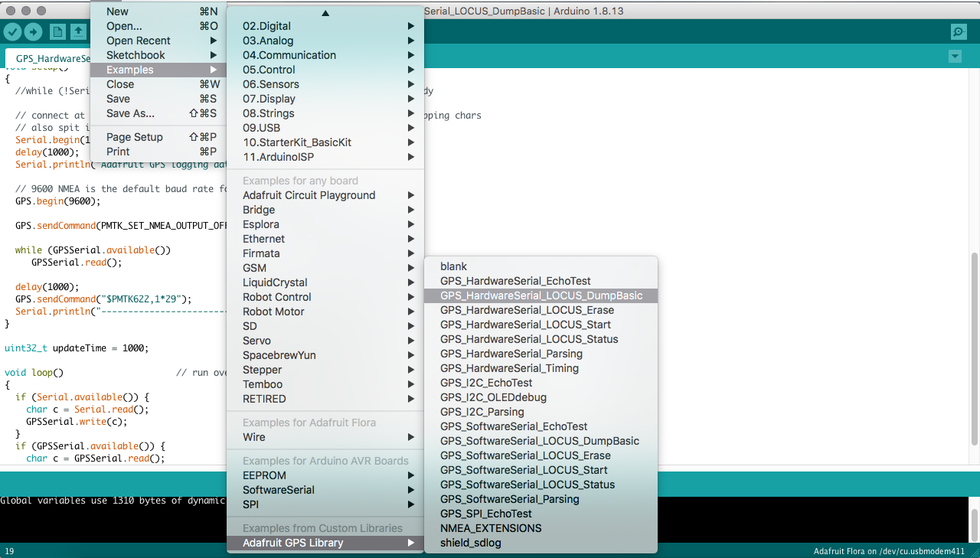The width and height of the screenshot is (980, 558).
Task: Open 10.StarterKit_BasicKit examples submenu
Action: 325,142
